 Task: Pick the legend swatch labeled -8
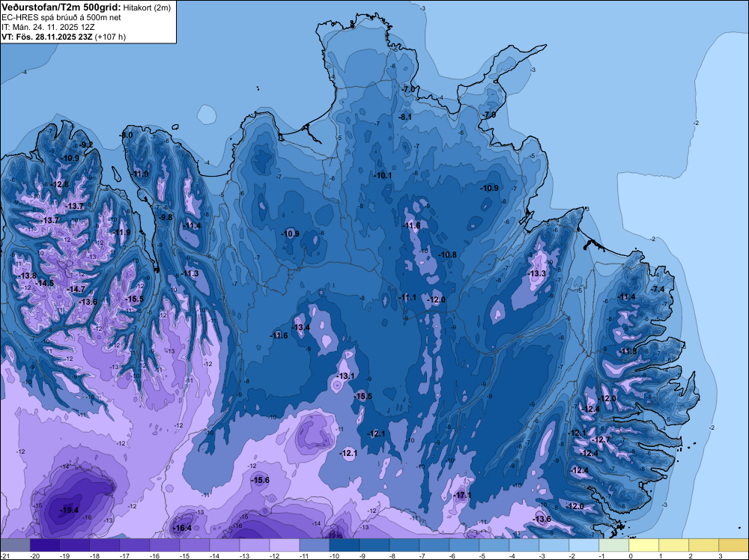pyautogui.click(x=404, y=545)
